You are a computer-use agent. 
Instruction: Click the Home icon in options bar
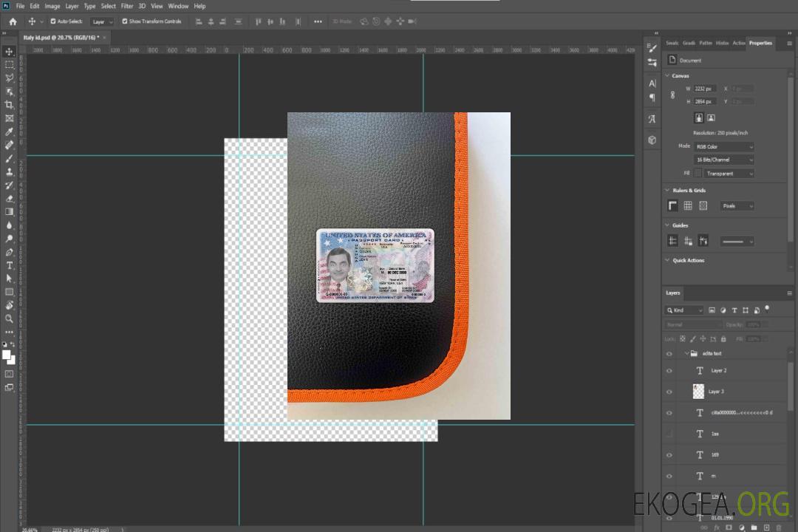[x=13, y=21]
